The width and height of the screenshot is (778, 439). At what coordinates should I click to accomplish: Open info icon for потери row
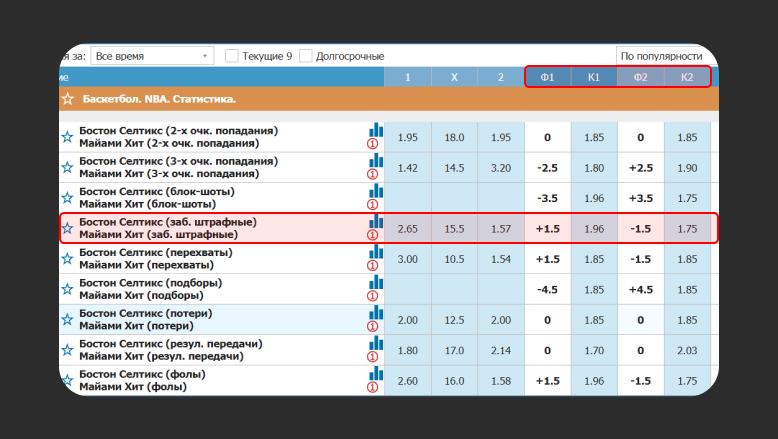point(373,326)
